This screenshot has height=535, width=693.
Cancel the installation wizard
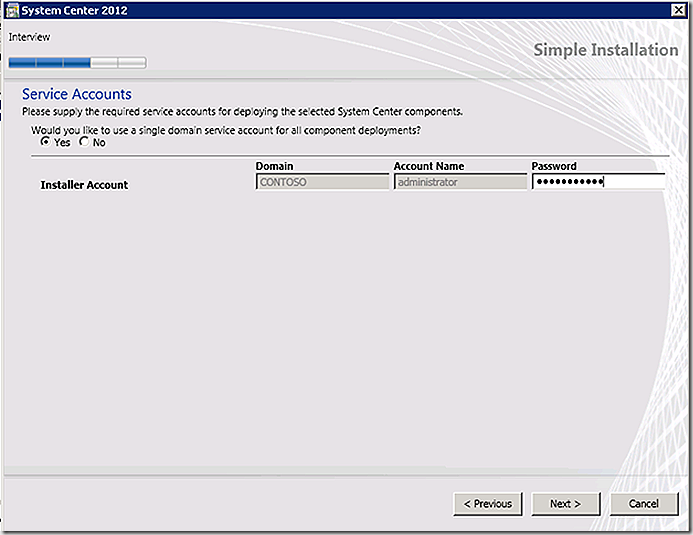[644, 504]
